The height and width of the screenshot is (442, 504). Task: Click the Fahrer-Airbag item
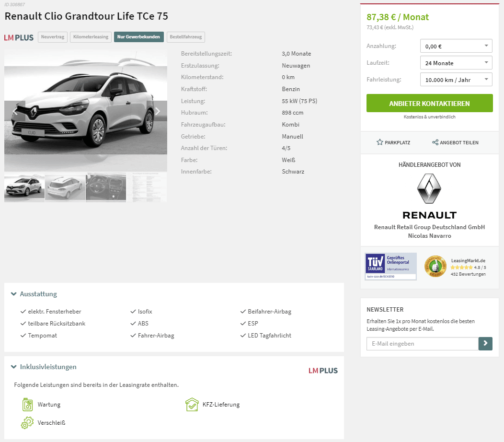156,336
